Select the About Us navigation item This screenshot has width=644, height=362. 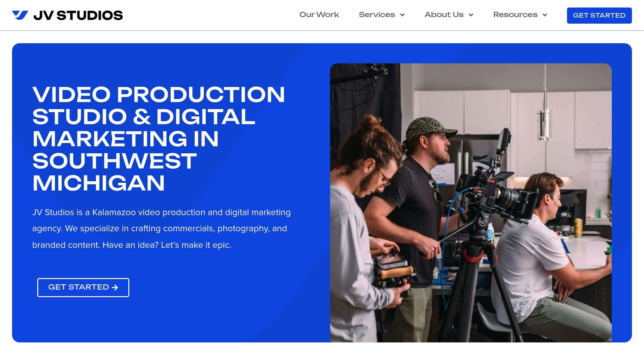[x=444, y=15]
